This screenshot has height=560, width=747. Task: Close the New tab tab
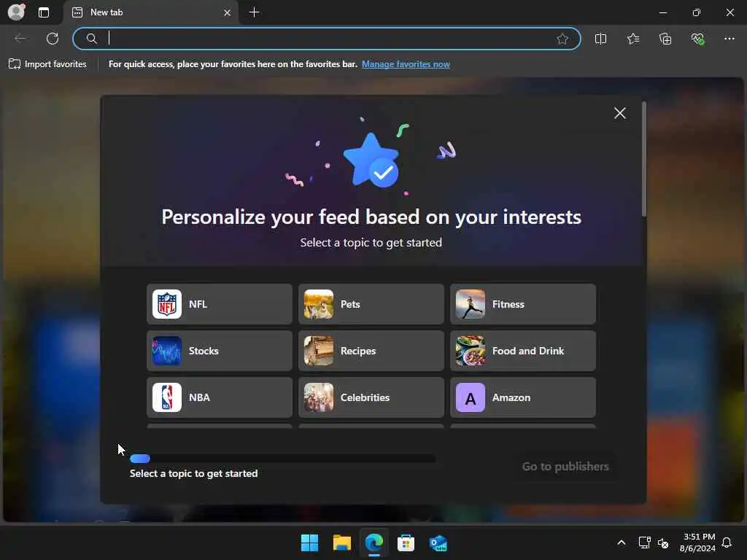(x=228, y=12)
